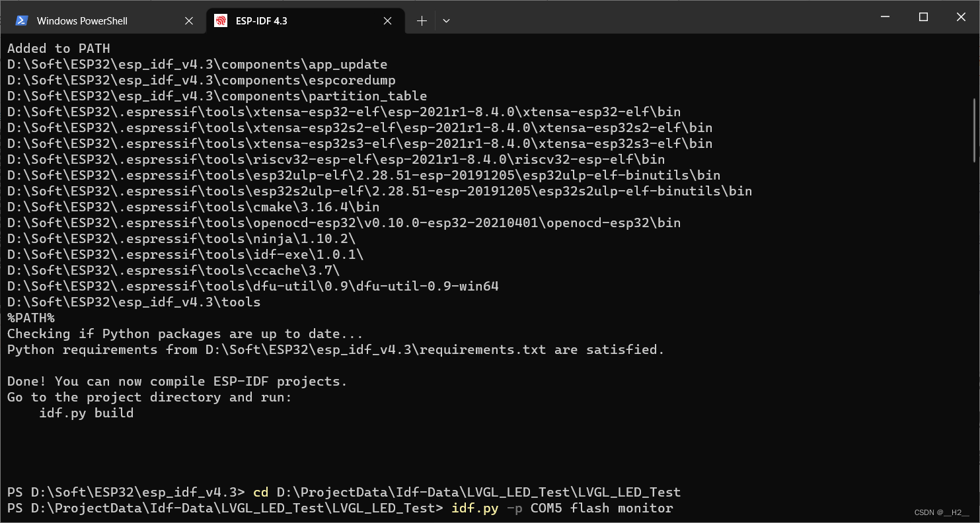Click the idf-exe\1.0.1 path line
The image size is (980, 523).
pyautogui.click(x=186, y=254)
